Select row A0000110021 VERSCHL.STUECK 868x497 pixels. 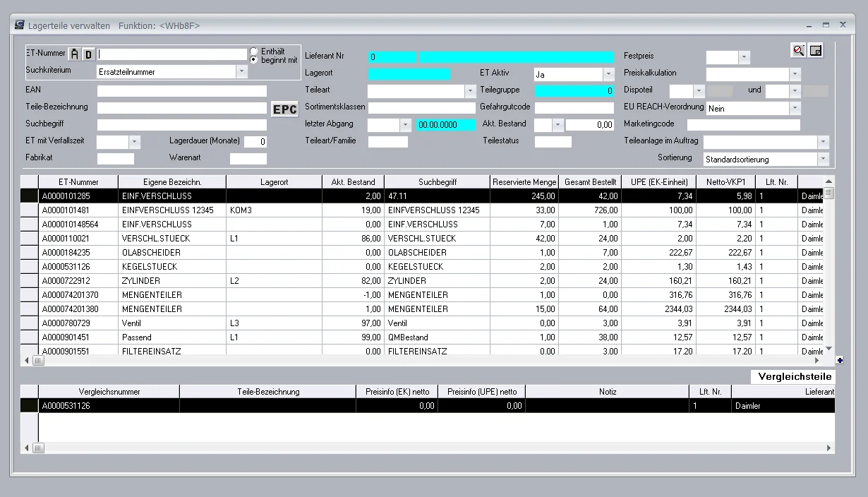[422, 239]
